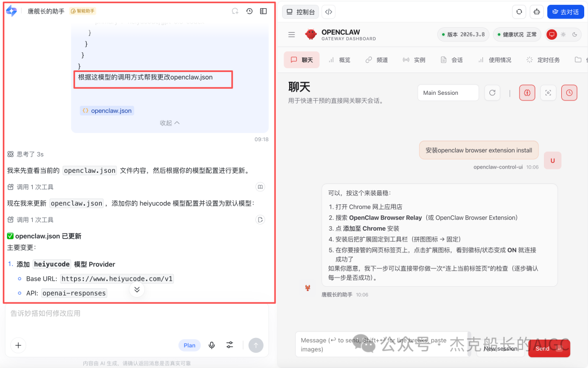Expand 思考了 3s reasoning
Viewport: 588px width, 368px height.
(x=26, y=154)
